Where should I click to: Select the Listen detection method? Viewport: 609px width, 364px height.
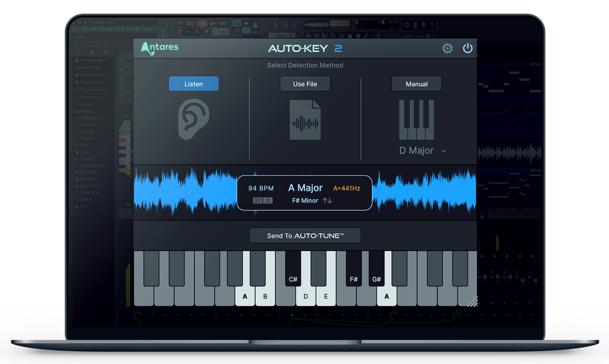pos(193,84)
